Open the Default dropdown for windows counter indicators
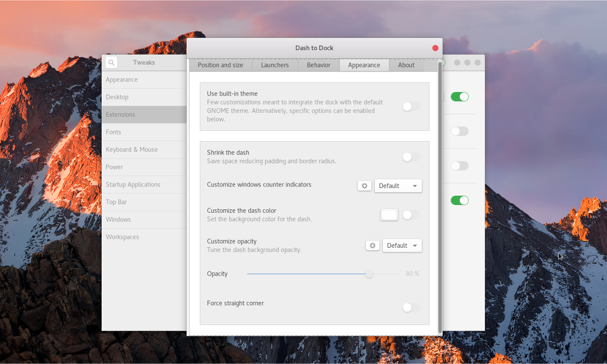 pyautogui.click(x=398, y=186)
